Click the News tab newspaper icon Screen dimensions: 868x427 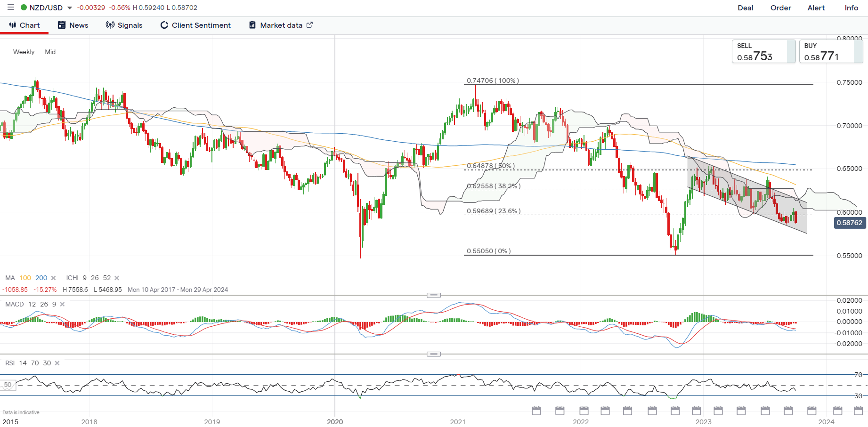click(x=62, y=25)
